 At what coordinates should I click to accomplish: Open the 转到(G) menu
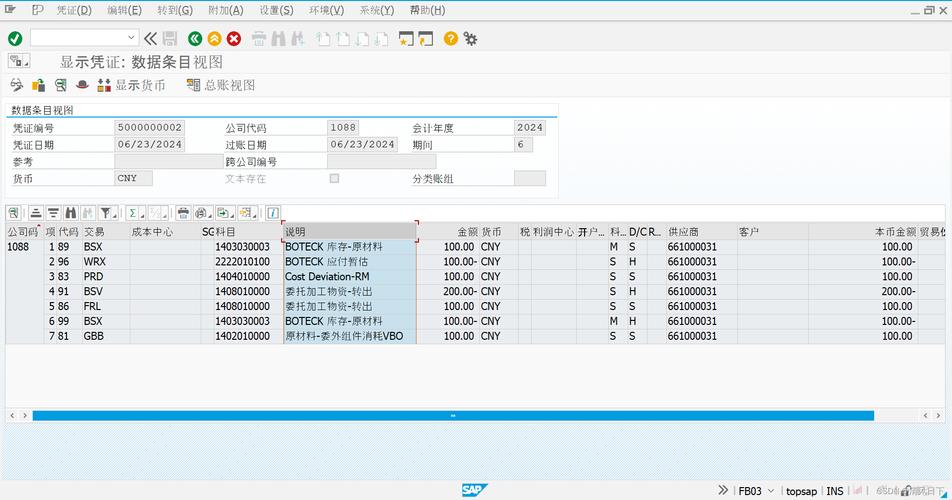[175, 10]
